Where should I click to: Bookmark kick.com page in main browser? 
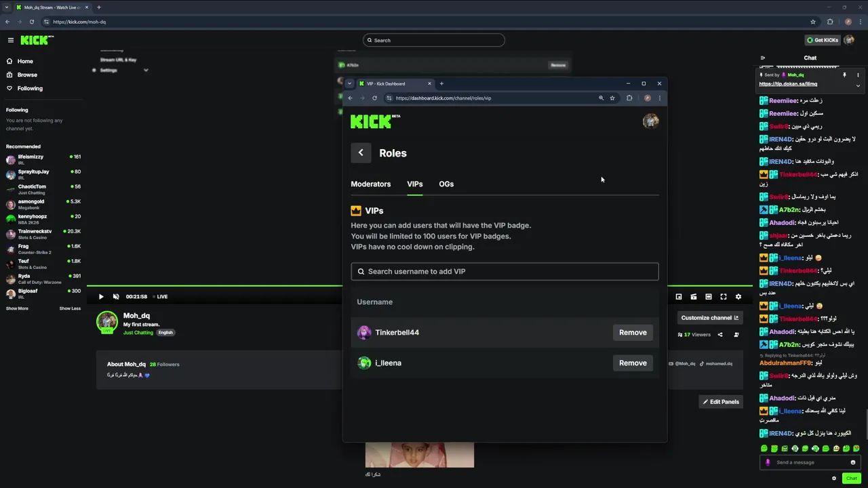pyautogui.click(x=813, y=22)
